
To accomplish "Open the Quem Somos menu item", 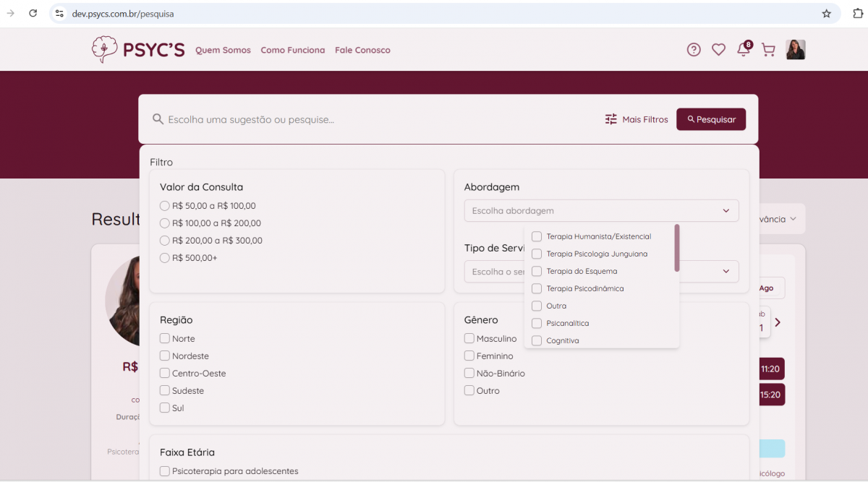I will (223, 51).
